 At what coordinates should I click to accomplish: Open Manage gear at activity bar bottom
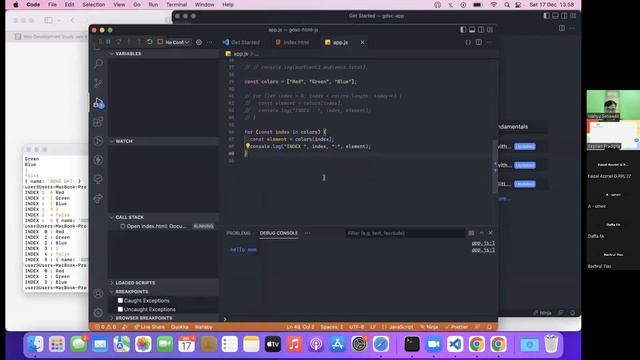point(98,313)
